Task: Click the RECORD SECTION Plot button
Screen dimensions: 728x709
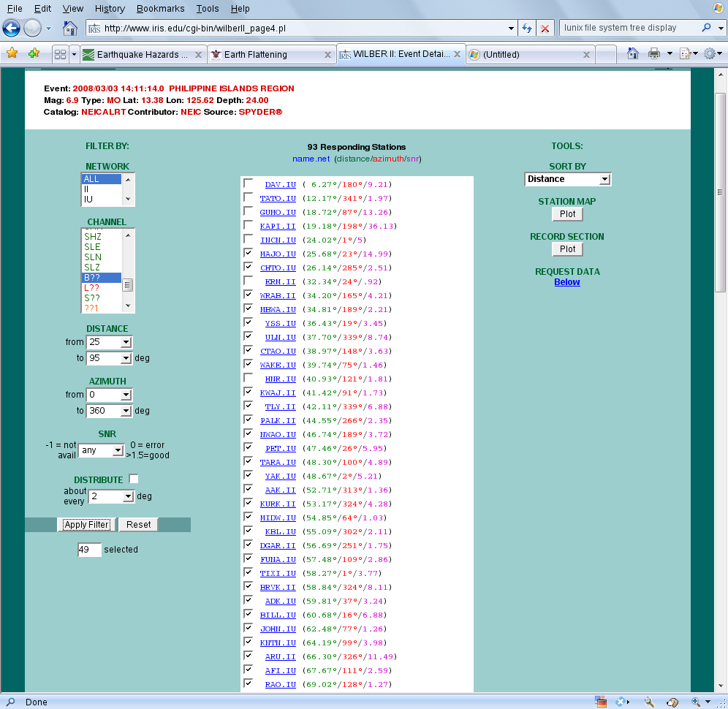Action: coord(567,249)
